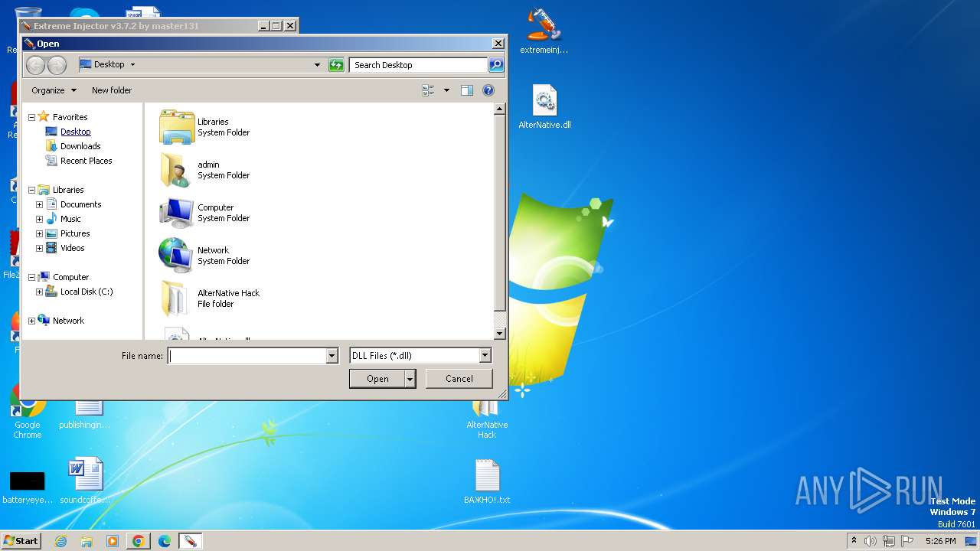Select Downloads under Favorites

80,146
